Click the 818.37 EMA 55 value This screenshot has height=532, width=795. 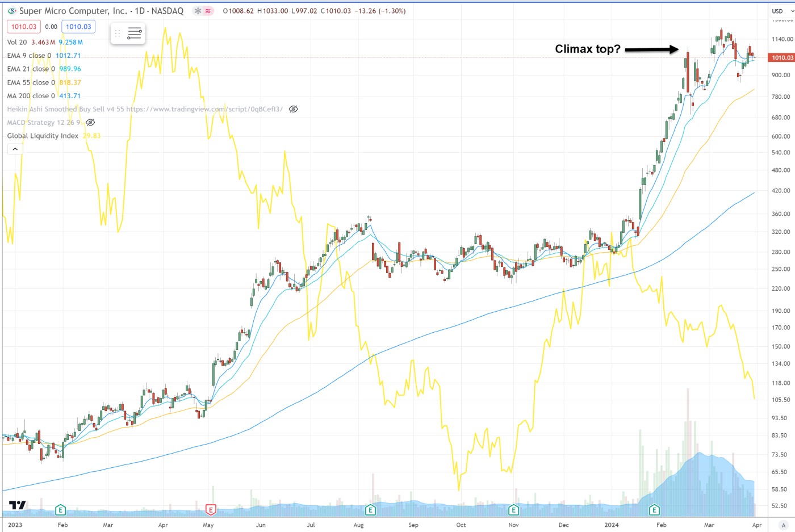click(70, 82)
